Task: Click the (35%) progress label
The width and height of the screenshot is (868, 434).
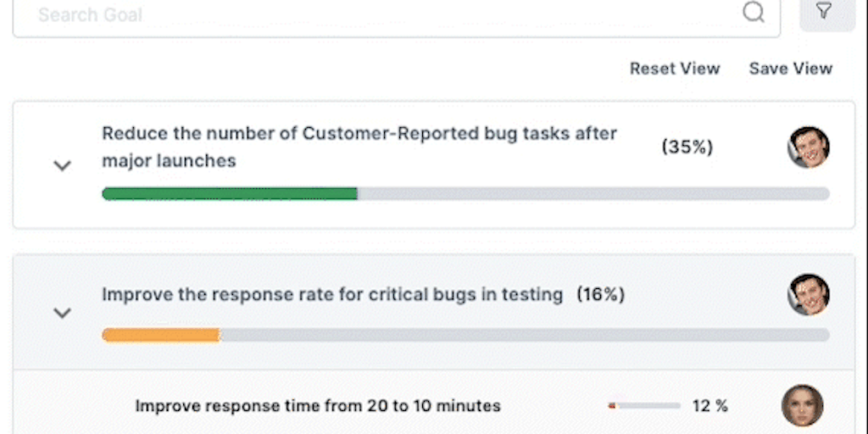Action: coord(687,147)
